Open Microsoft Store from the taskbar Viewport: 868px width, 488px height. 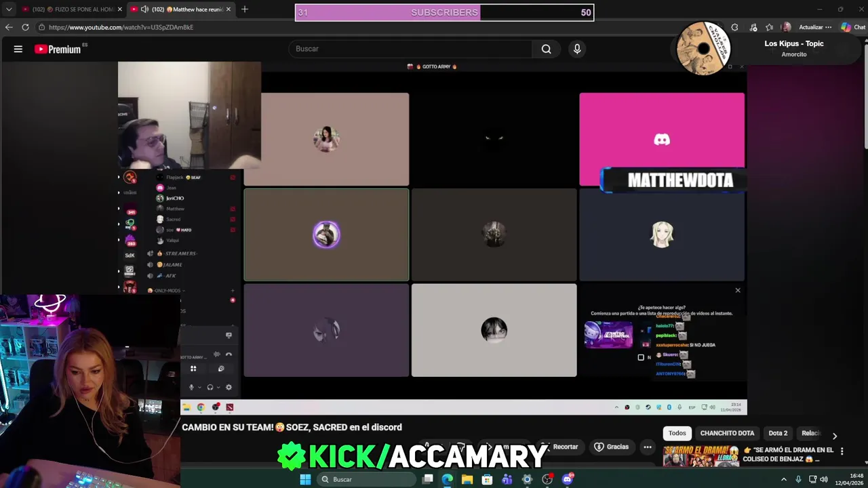click(487, 479)
